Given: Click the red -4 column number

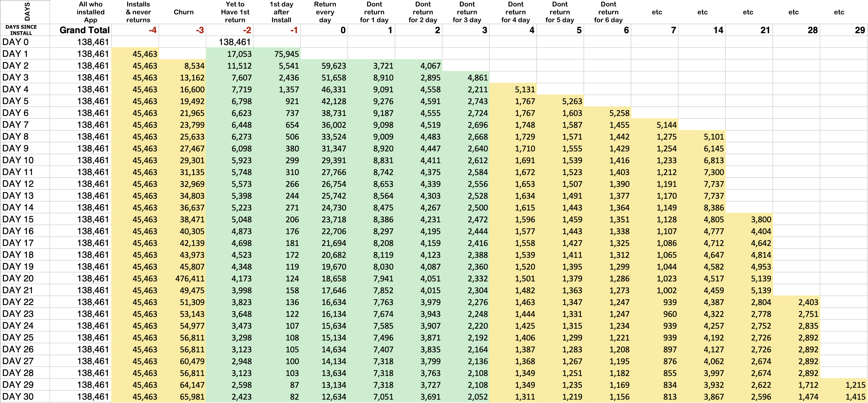Looking at the screenshot, I should 153,30.
